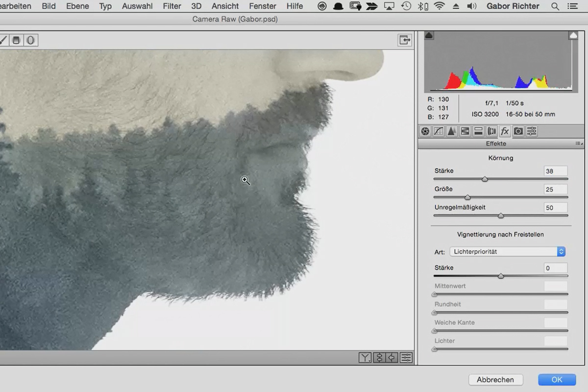
Task: Select the Radial Filter tool
Action: click(30, 40)
